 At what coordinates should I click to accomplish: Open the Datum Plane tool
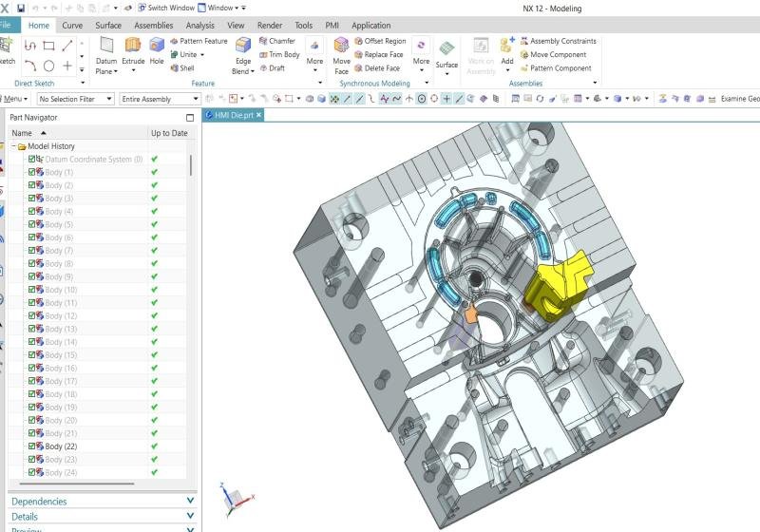[106, 50]
